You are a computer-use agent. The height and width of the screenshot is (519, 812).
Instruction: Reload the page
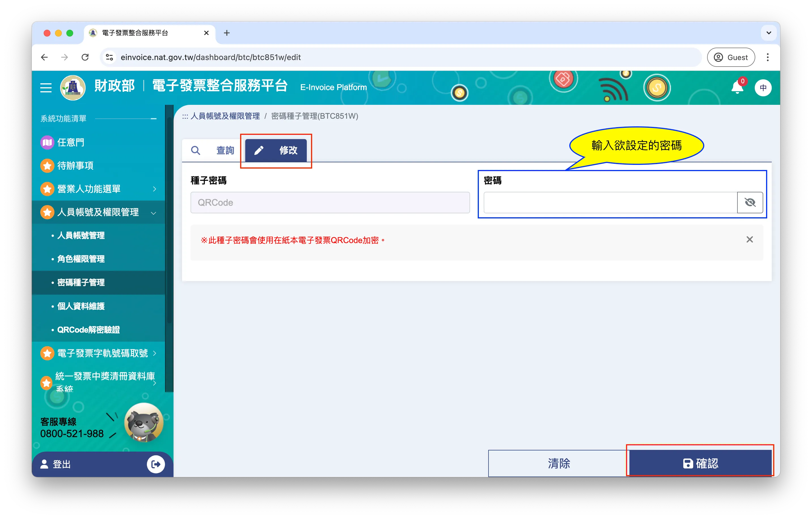point(85,57)
